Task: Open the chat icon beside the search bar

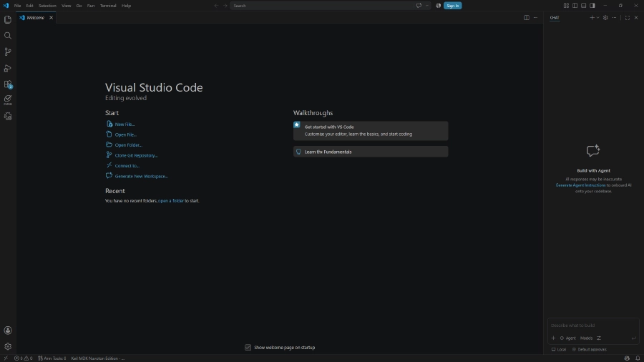Action: coord(419,6)
